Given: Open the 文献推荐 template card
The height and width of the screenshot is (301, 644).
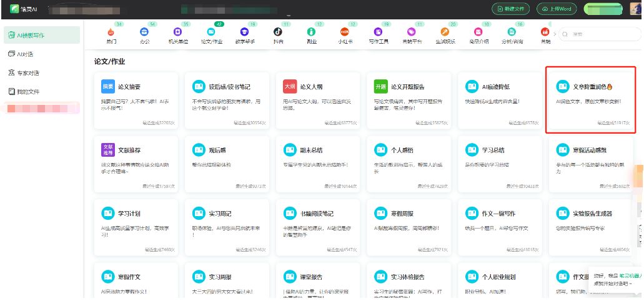Looking at the screenshot, I should [x=136, y=164].
